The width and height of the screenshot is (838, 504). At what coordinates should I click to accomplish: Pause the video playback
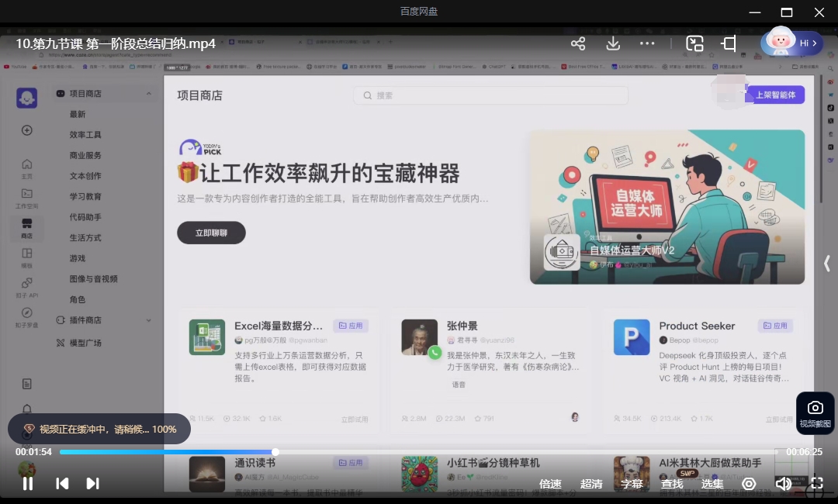click(x=28, y=483)
